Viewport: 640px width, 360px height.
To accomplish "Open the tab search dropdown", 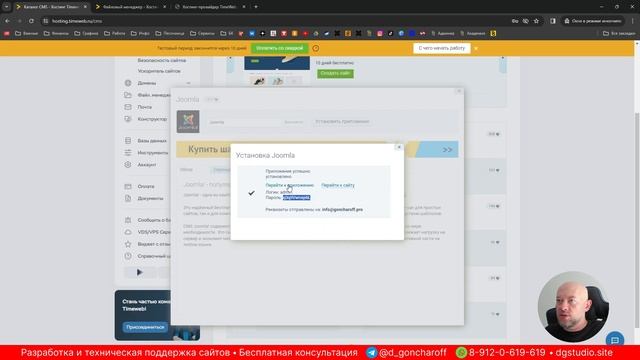I will pyautogui.click(x=6, y=7).
